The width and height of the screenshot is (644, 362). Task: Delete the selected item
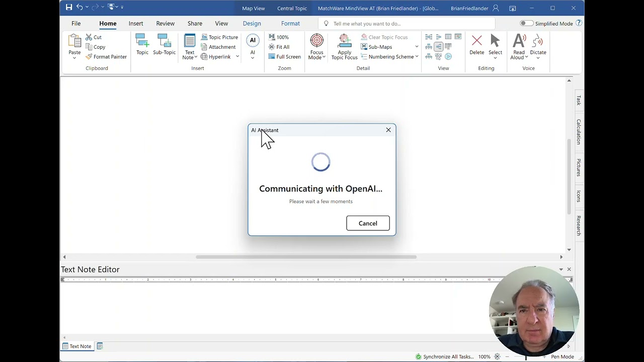click(x=477, y=45)
